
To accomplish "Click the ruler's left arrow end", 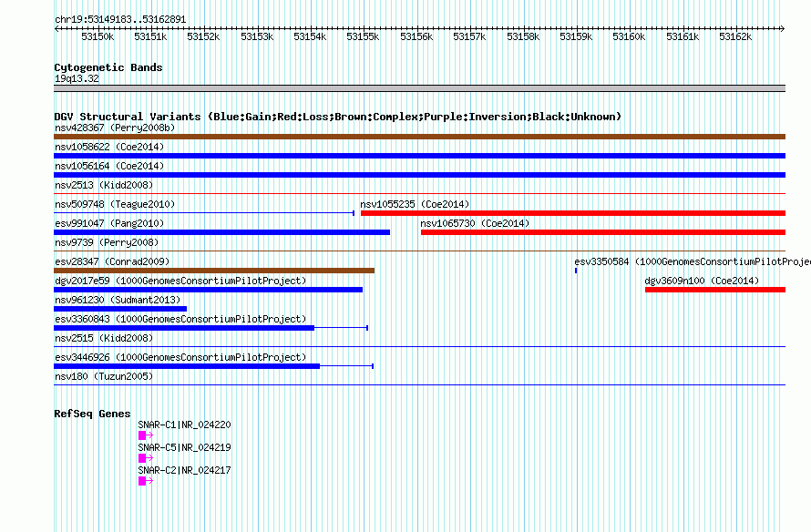I will point(56,28).
